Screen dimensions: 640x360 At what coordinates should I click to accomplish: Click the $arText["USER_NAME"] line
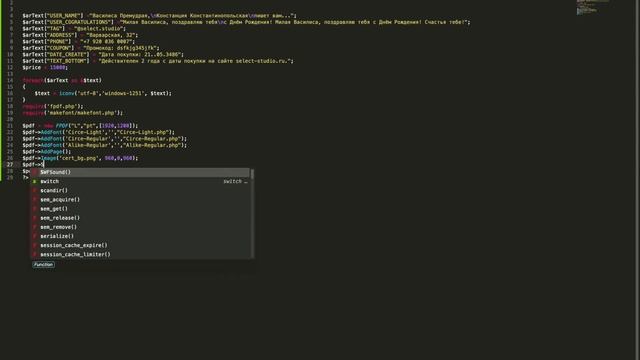pos(160,16)
